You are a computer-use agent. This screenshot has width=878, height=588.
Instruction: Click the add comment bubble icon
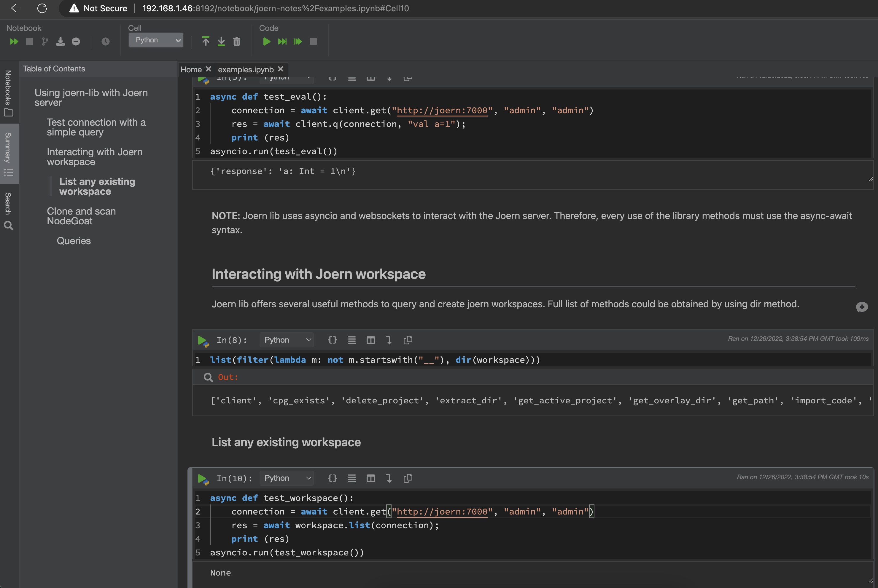click(862, 307)
